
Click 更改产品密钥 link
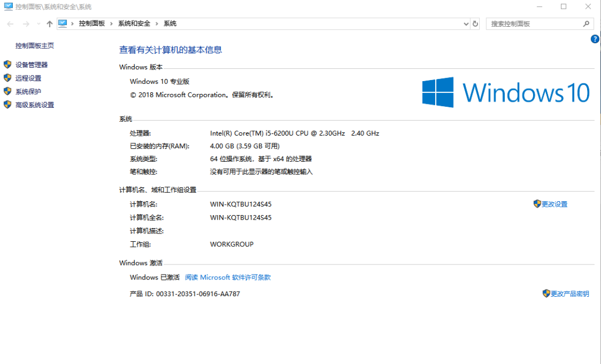[x=570, y=294]
